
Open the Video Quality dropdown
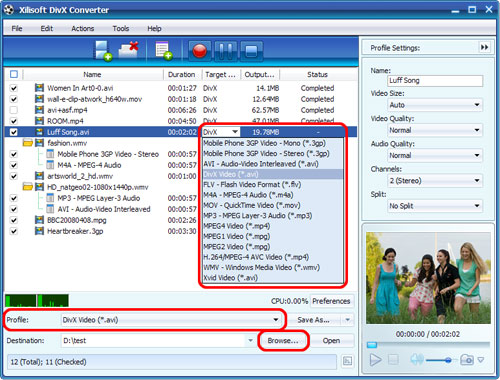coord(435,130)
